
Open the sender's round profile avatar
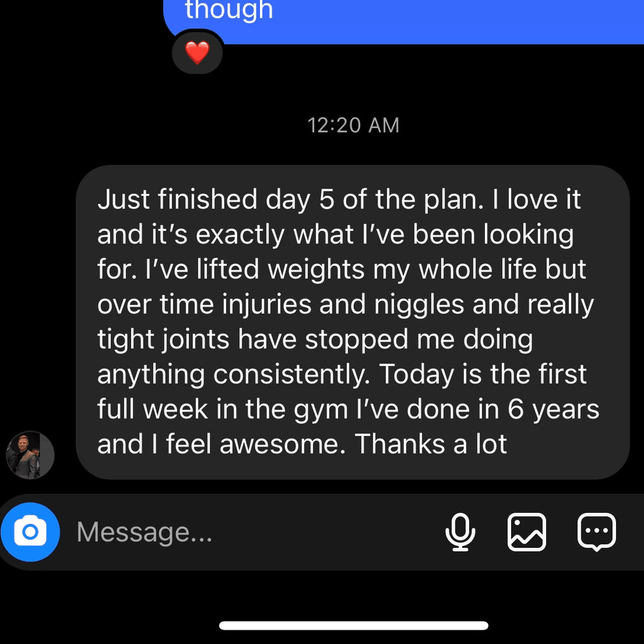30,455
